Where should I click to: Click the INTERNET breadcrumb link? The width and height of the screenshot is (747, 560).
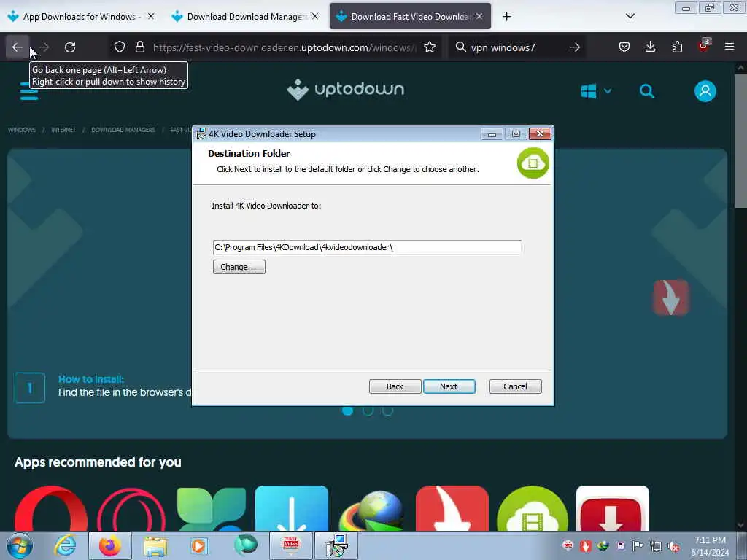coord(63,130)
